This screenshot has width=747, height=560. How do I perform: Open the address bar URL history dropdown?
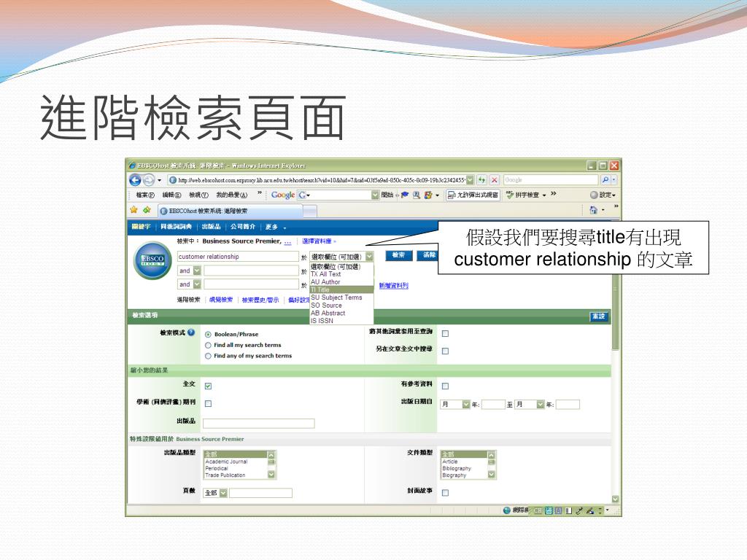(470, 180)
